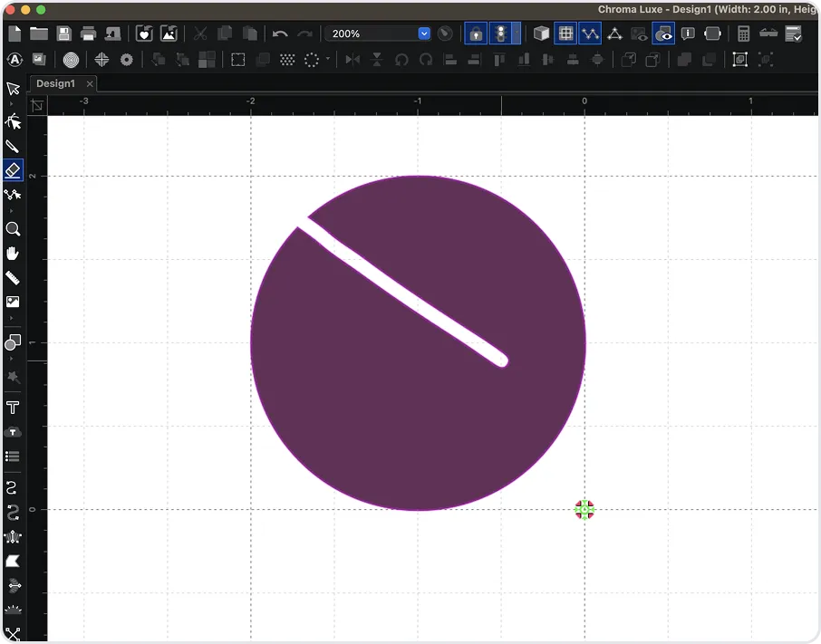Viewport: 821px width, 644px height.
Task: Select the thick S-curve satin tool
Action: (x=13, y=513)
